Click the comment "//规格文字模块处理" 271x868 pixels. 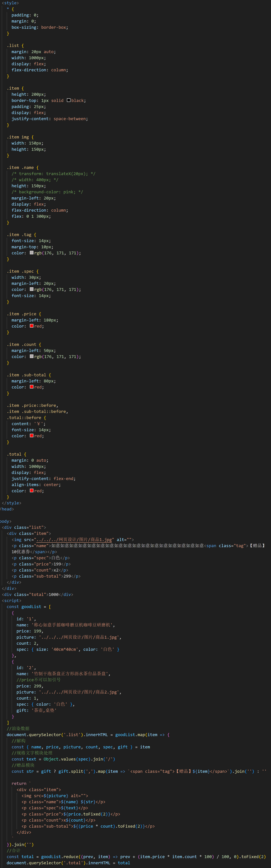[32, 753]
